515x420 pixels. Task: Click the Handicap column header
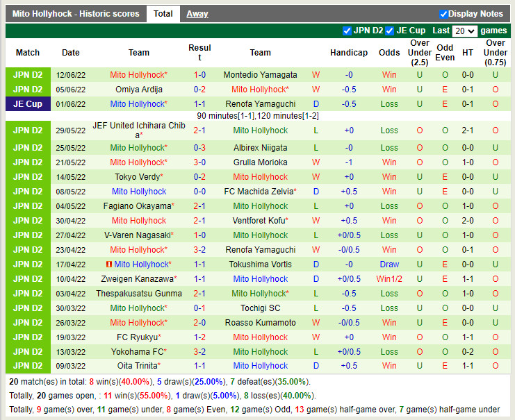pyautogui.click(x=349, y=53)
